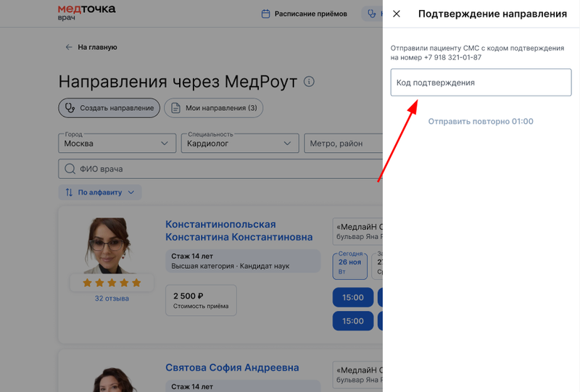The height and width of the screenshot is (392, 580).
Task: Open the '32 отзыва' reviews link
Action: tap(112, 299)
